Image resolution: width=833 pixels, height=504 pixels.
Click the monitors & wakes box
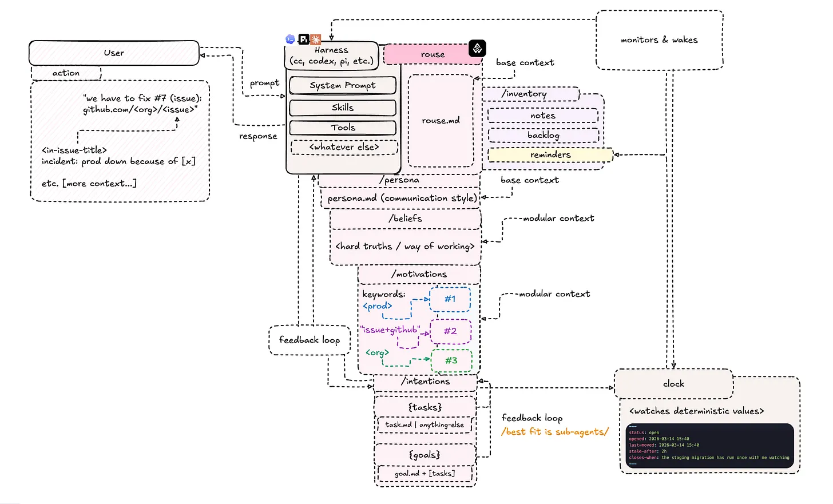pos(659,40)
